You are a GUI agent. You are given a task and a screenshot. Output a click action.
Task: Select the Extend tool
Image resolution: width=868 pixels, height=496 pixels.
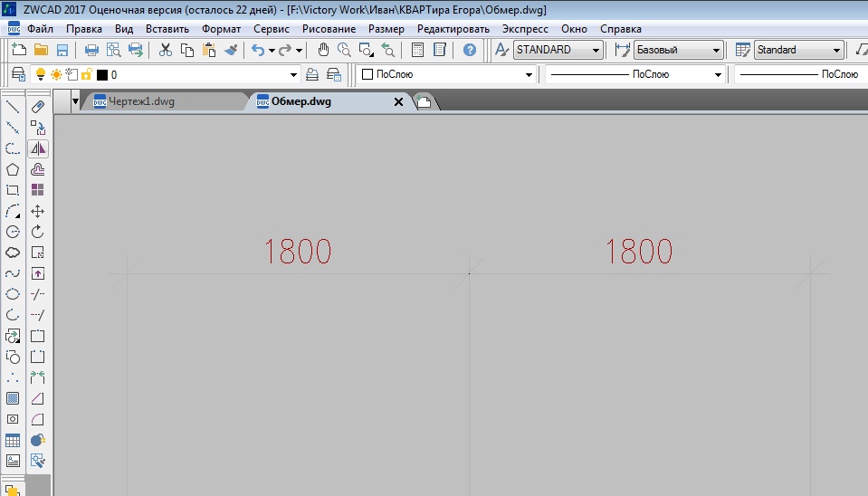tap(38, 315)
